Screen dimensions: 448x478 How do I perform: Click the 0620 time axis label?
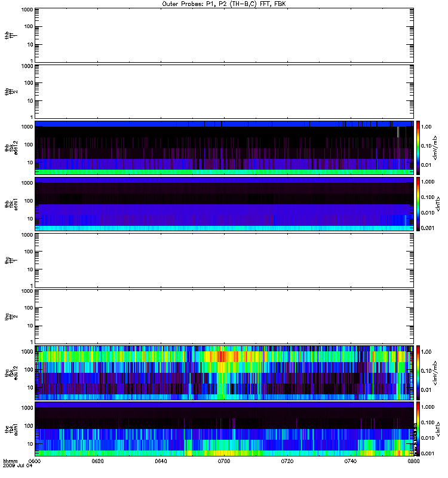[97, 461]
